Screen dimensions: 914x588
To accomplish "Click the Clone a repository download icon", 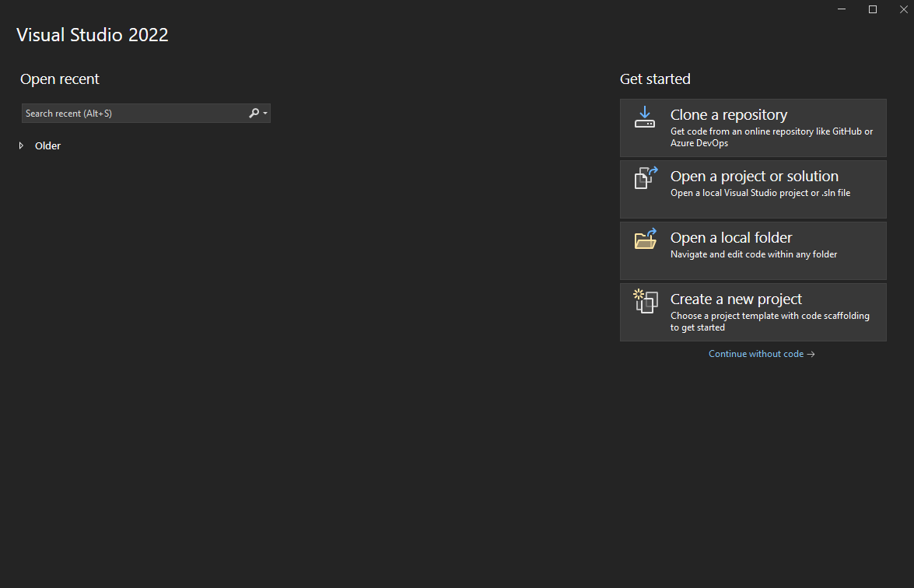I will pyautogui.click(x=645, y=117).
